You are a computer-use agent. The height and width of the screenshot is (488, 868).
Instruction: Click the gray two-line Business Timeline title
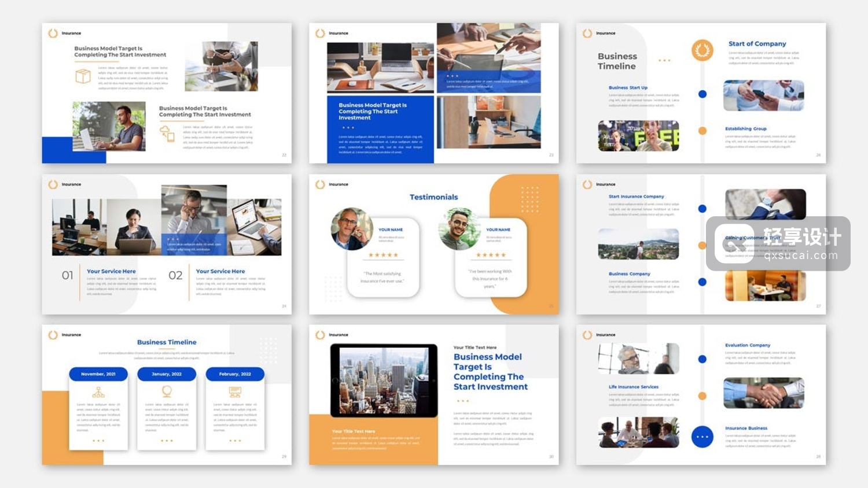click(617, 61)
